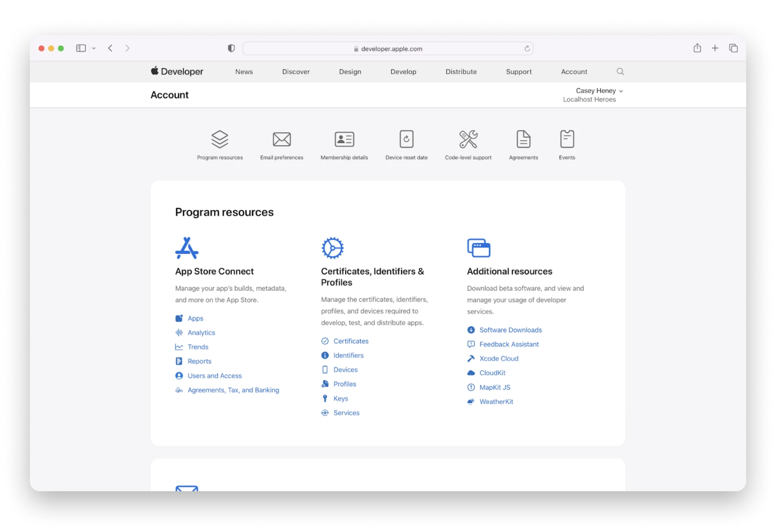Screen dimensions: 776x532
Task: Open the Services link
Action: pyautogui.click(x=347, y=413)
